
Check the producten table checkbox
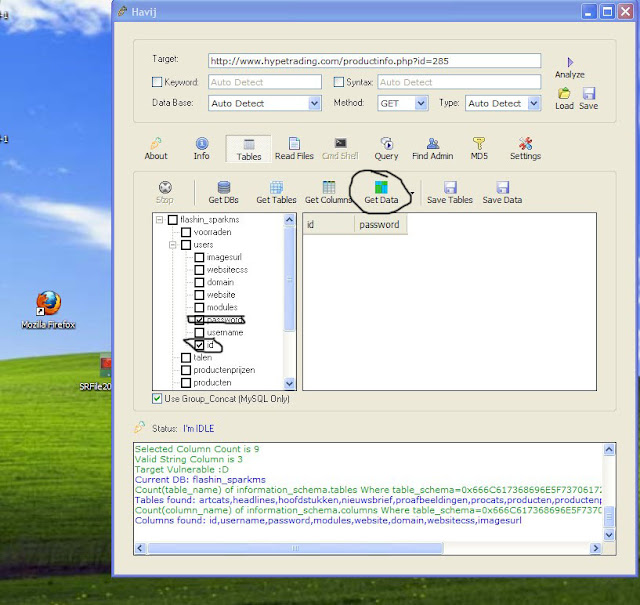186,383
